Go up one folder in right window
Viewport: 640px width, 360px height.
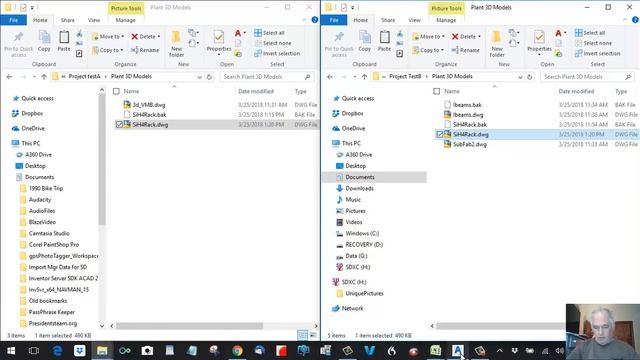(x=364, y=77)
